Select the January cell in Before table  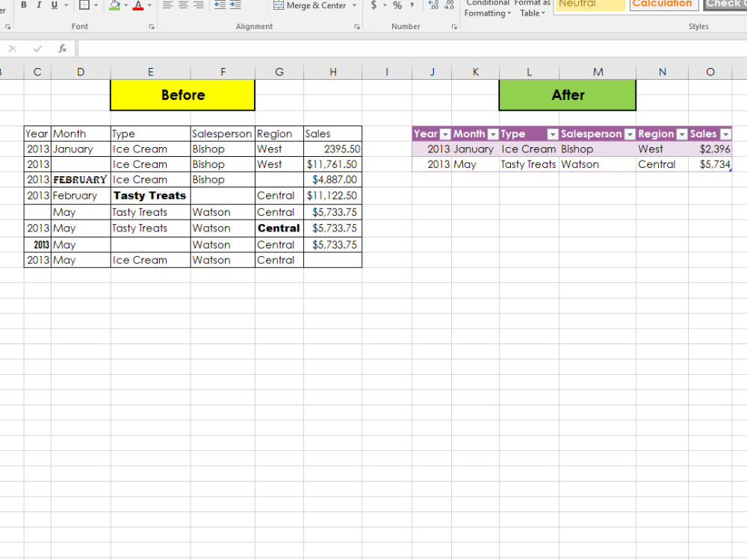click(x=81, y=149)
